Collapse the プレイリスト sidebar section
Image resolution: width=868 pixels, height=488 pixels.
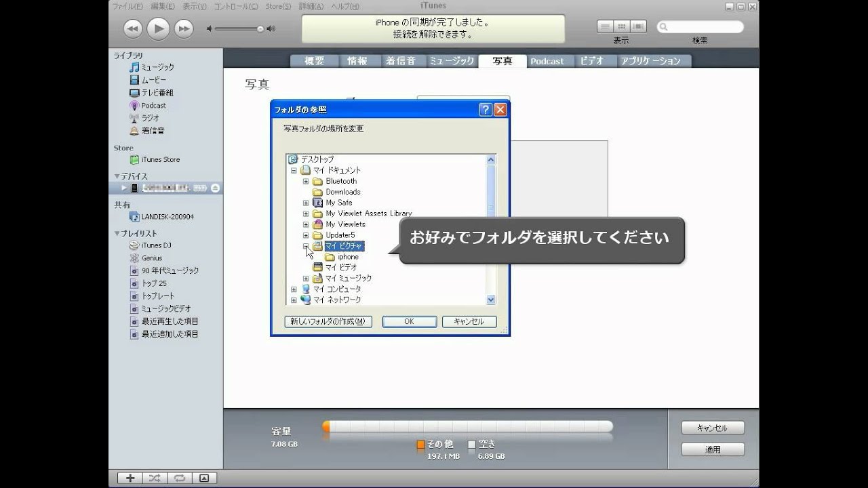(x=117, y=234)
